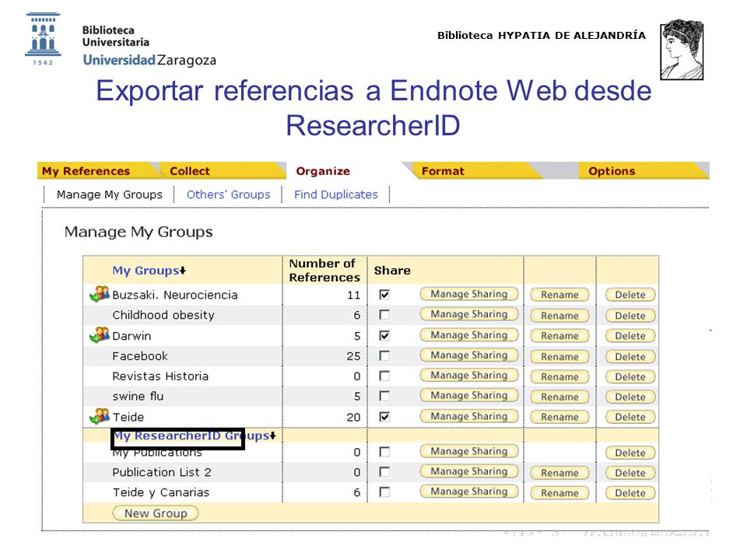The width and height of the screenshot is (747, 560).
Task: Click Manage Sharing for Teide y Canarias
Action: [469, 491]
